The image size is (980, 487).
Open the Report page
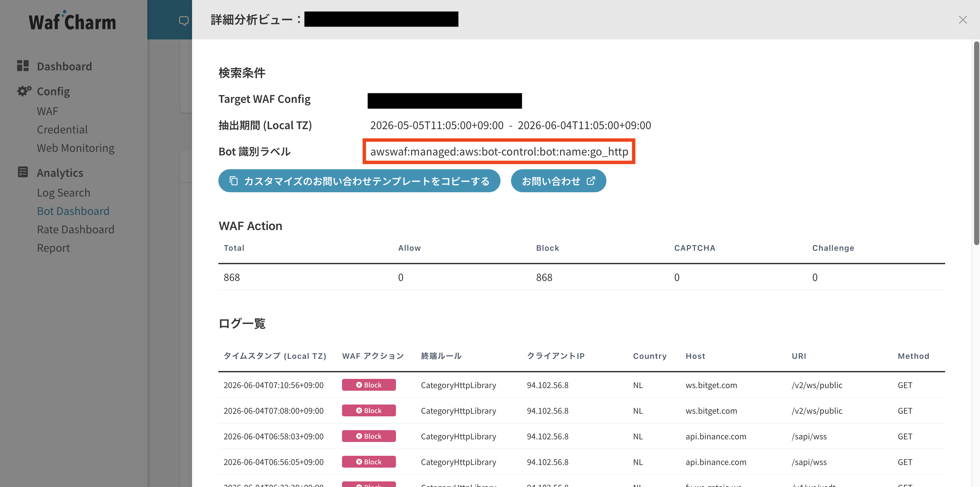tap(54, 248)
